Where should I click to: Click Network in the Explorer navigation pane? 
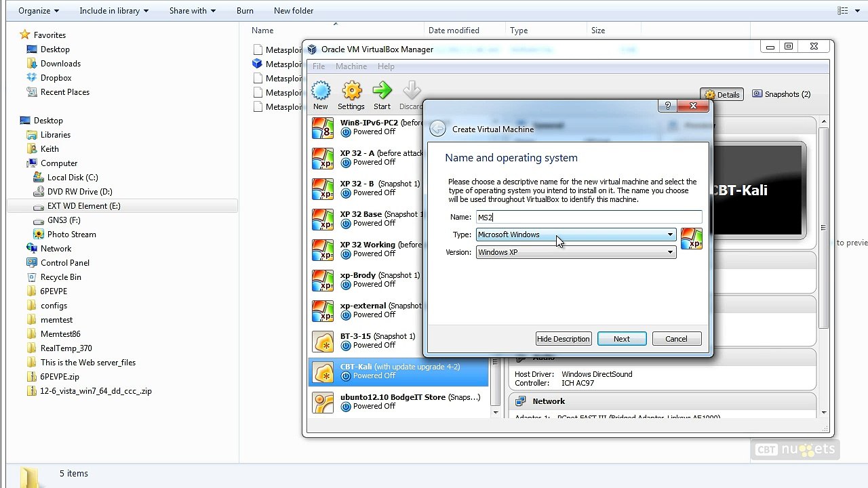click(56, 249)
